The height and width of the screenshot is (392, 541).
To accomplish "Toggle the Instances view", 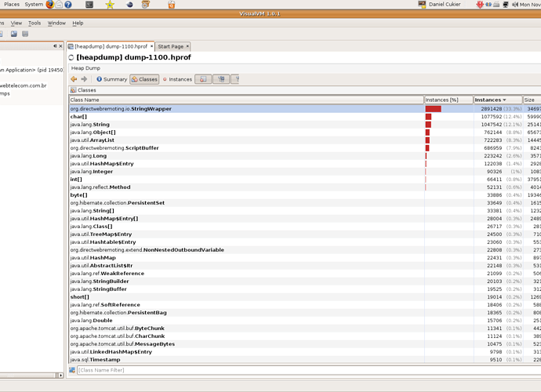I will (x=177, y=79).
